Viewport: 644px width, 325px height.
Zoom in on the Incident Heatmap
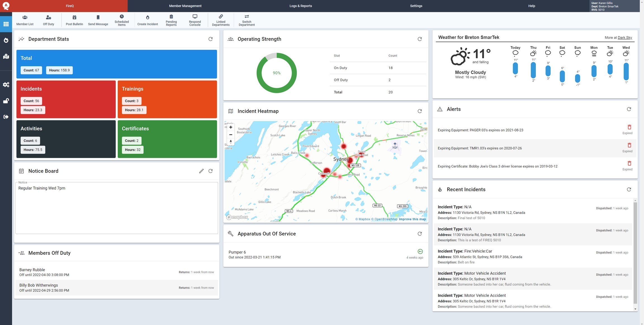coord(231,127)
